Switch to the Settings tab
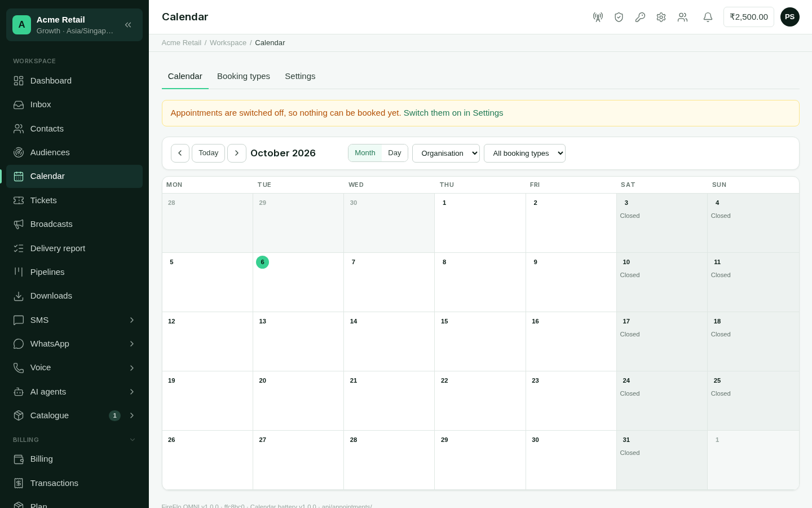The width and height of the screenshot is (812, 508). pyautogui.click(x=300, y=76)
